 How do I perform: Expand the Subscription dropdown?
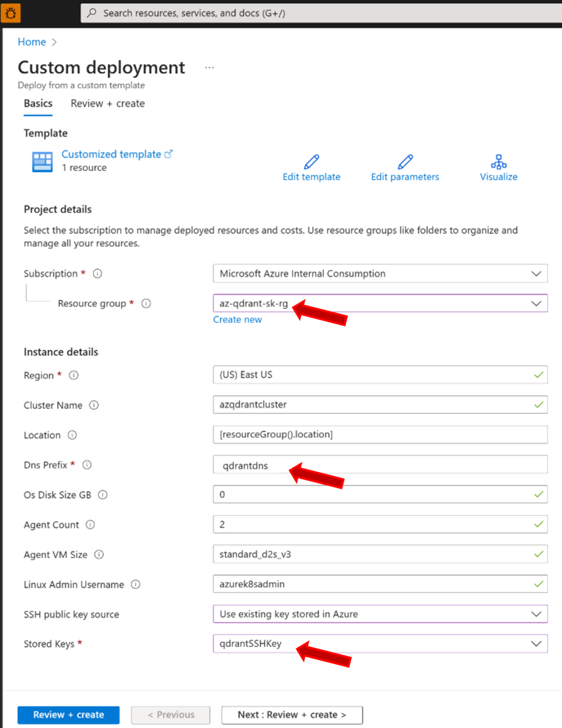(380, 274)
